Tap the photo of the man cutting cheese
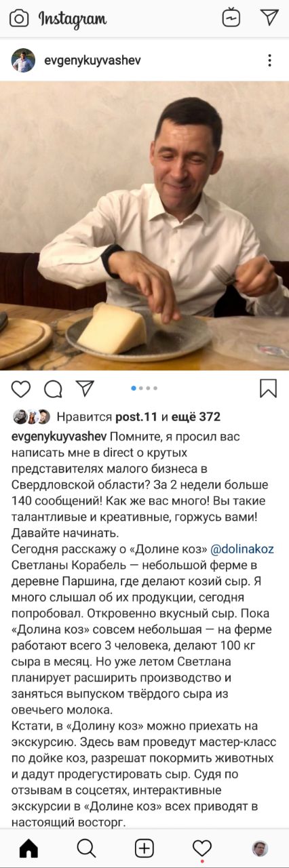The height and width of the screenshot is (868, 289). coord(144,226)
